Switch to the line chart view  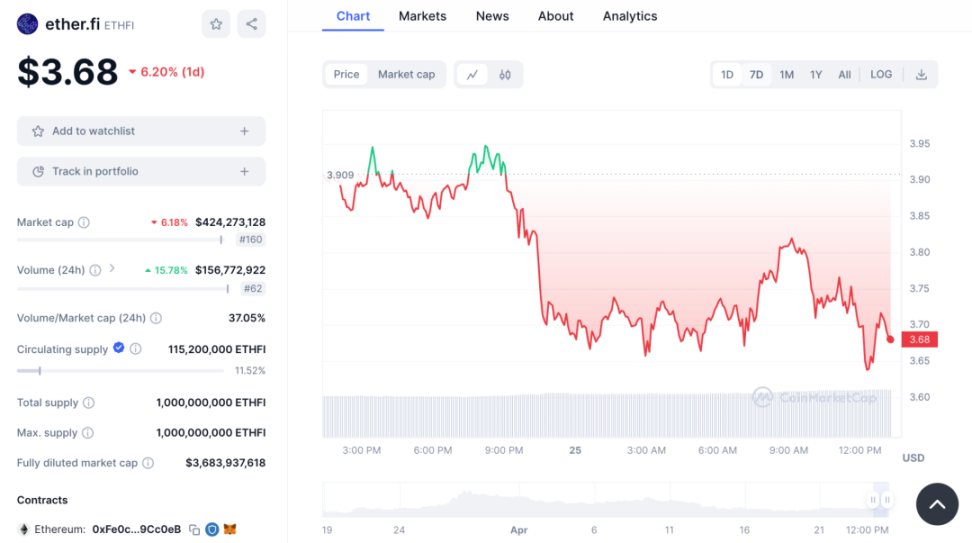pos(472,74)
